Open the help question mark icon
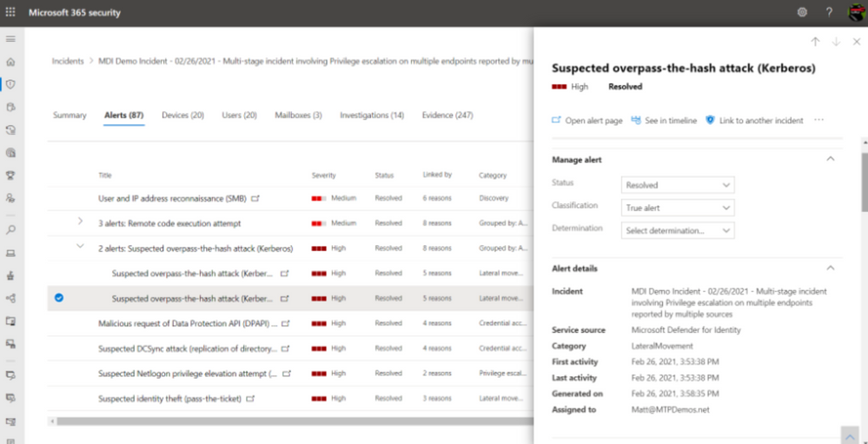This screenshot has height=444, width=868. [829, 12]
